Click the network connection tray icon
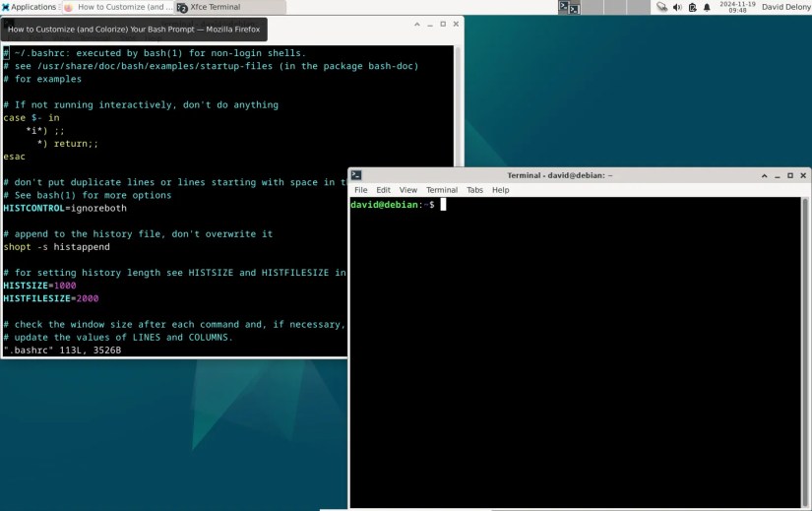 click(x=661, y=7)
